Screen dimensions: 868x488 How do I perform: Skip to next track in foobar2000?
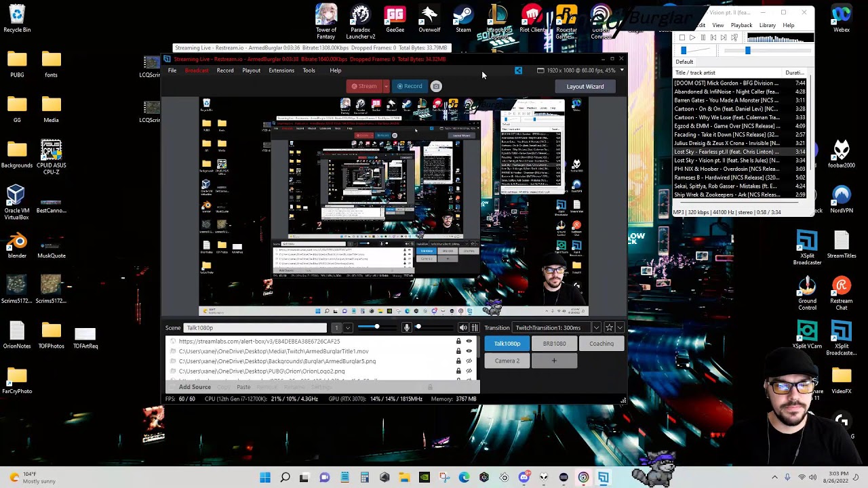(x=724, y=38)
